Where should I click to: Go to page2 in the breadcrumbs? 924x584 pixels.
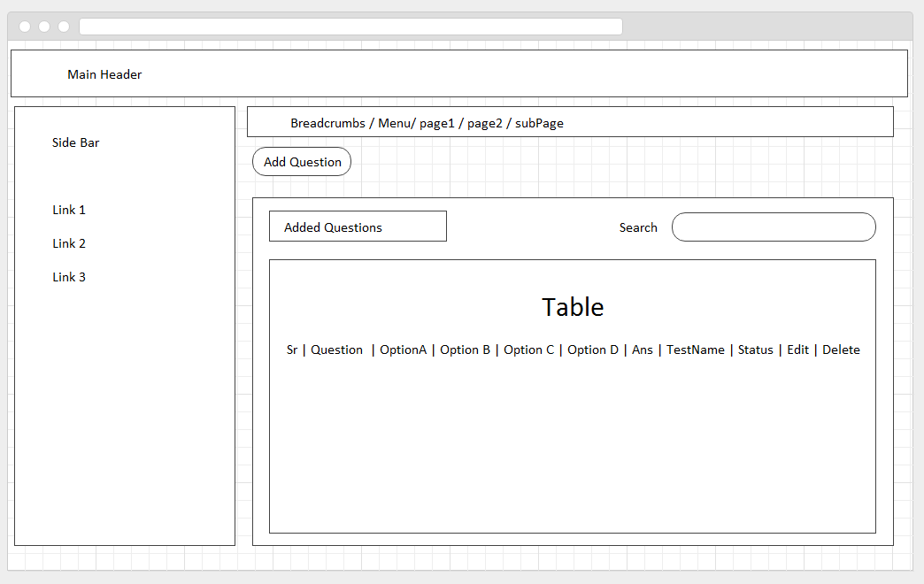[485, 123]
